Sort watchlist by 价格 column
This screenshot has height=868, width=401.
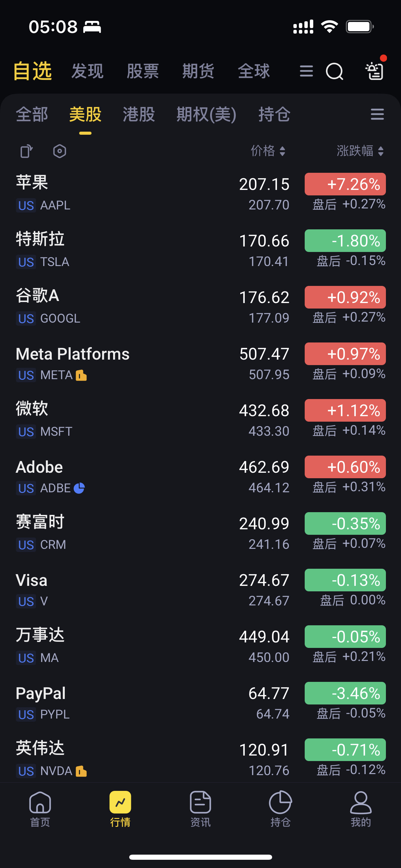pos(268,151)
